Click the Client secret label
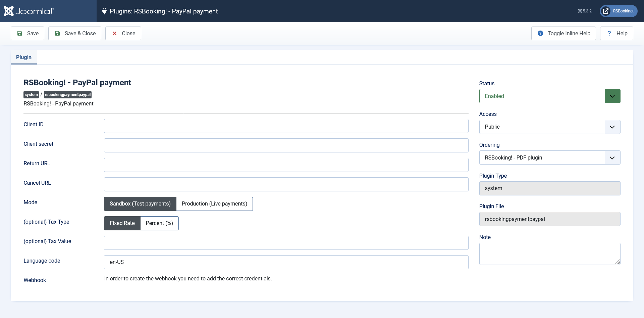The width and height of the screenshot is (644, 318). [38, 144]
